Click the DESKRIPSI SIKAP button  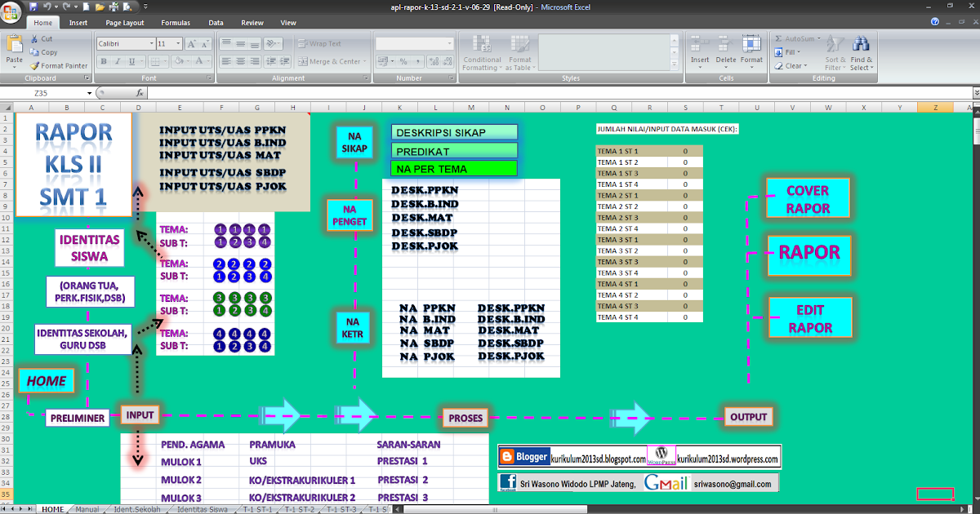click(454, 132)
